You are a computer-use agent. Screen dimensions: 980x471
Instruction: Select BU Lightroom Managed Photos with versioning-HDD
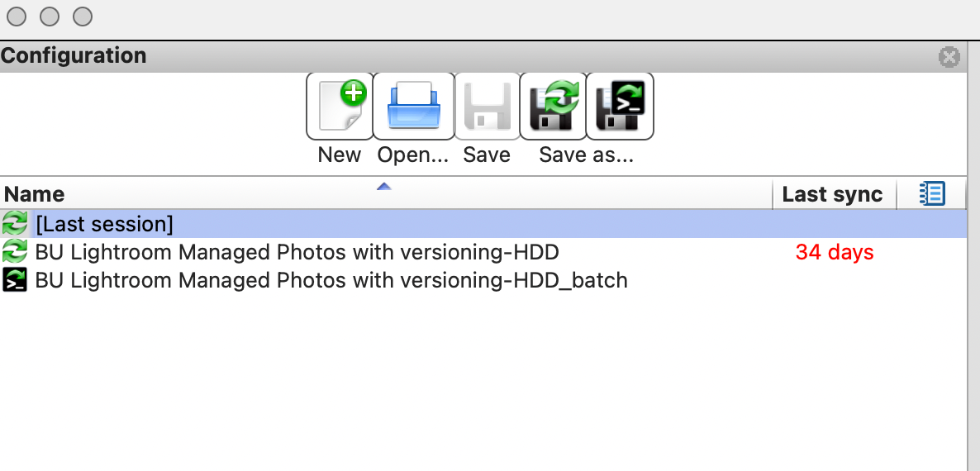tap(483, 252)
